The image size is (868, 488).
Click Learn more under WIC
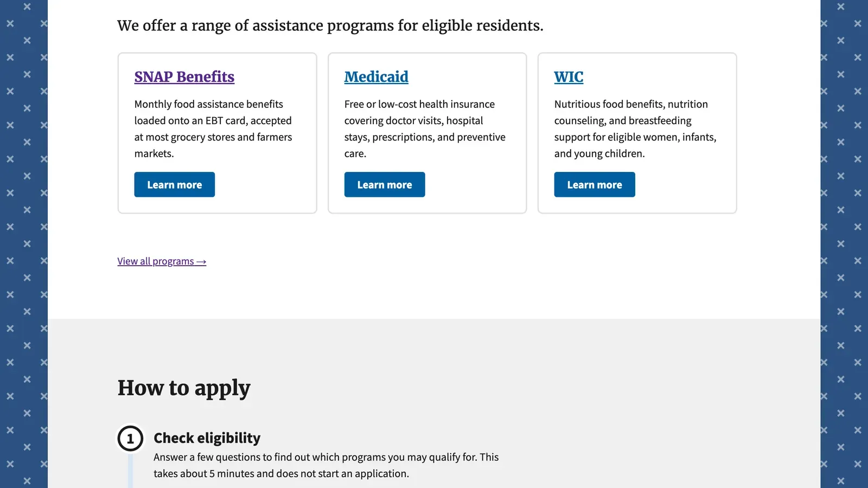coord(594,184)
